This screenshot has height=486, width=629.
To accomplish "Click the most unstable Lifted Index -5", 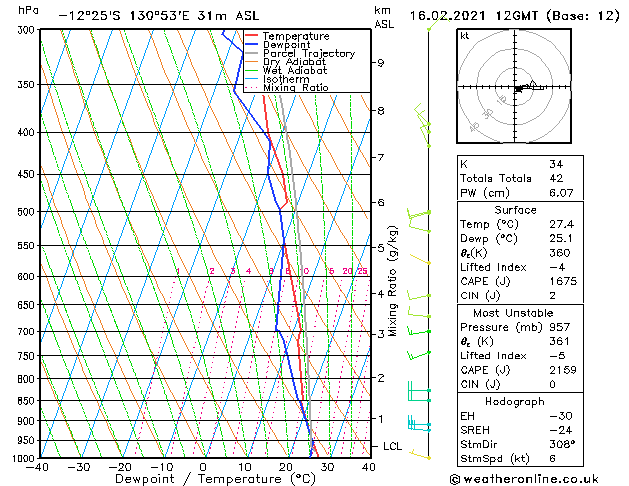I will [x=557, y=356].
